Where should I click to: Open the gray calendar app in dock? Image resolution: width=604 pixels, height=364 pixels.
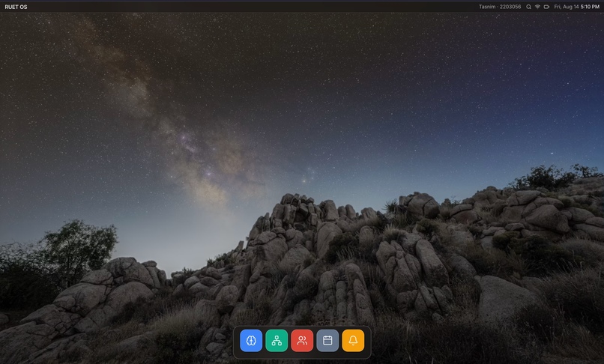coord(327,341)
